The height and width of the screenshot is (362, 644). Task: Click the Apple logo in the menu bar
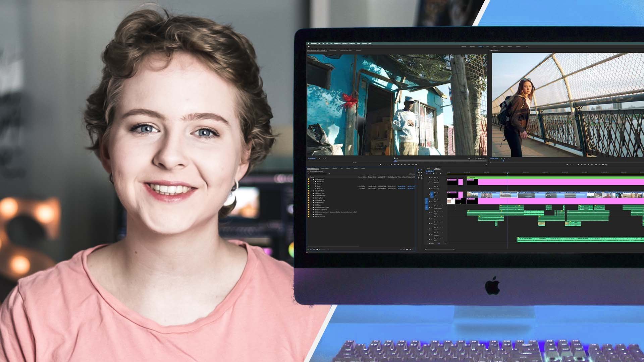pos(309,43)
